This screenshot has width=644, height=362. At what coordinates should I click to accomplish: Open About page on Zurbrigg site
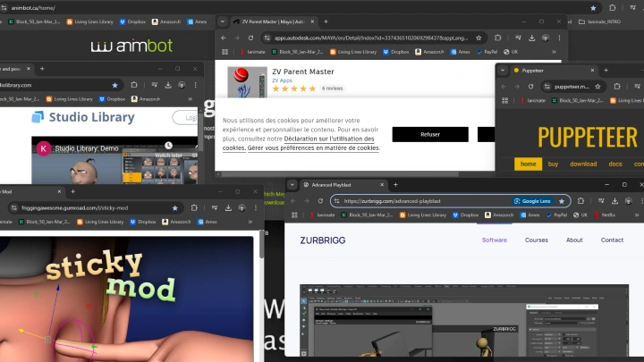pos(574,240)
